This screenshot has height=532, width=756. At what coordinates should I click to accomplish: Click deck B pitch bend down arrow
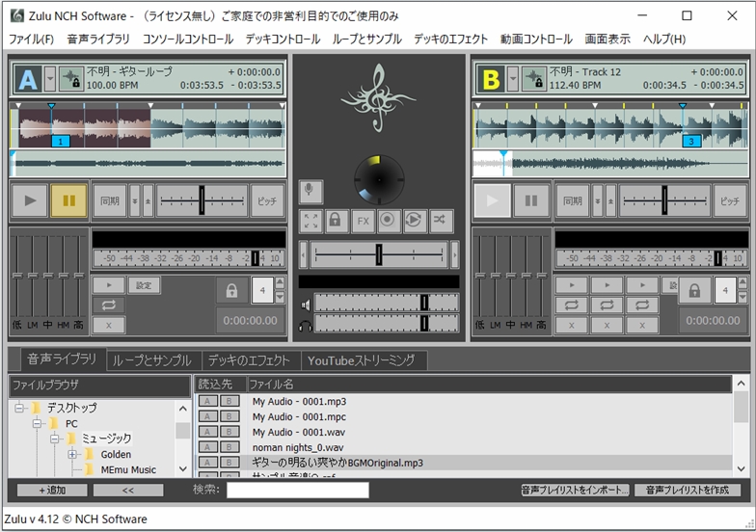(598, 200)
